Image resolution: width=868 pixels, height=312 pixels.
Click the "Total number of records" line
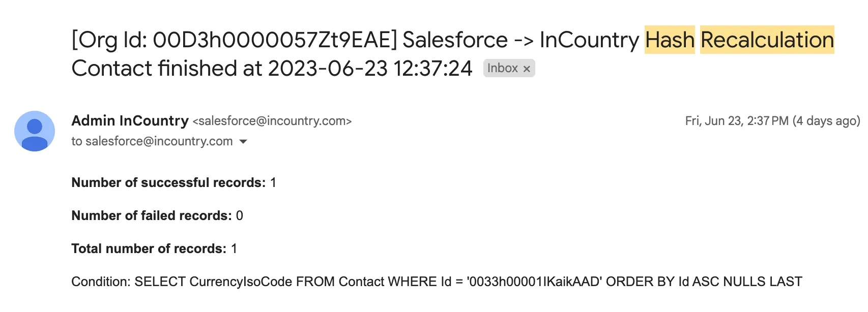pyautogui.click(x=154, y=248)
